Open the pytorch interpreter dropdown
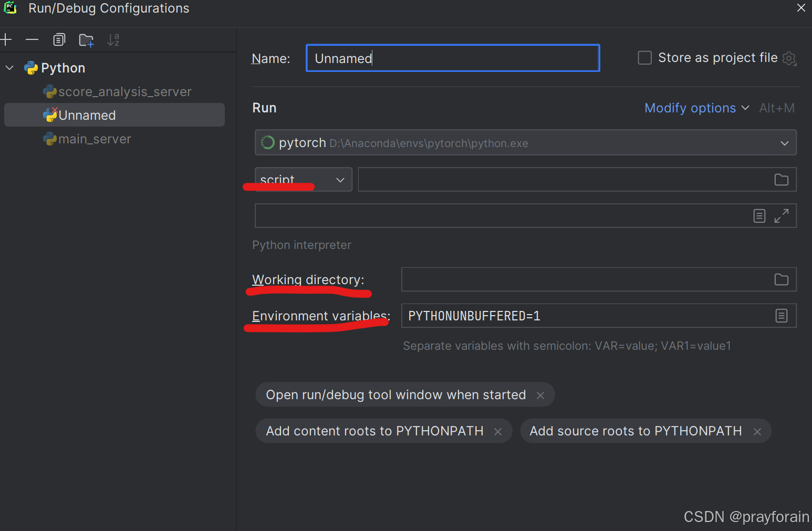Screen dimensions: 812x531 (x=784, y=143)
